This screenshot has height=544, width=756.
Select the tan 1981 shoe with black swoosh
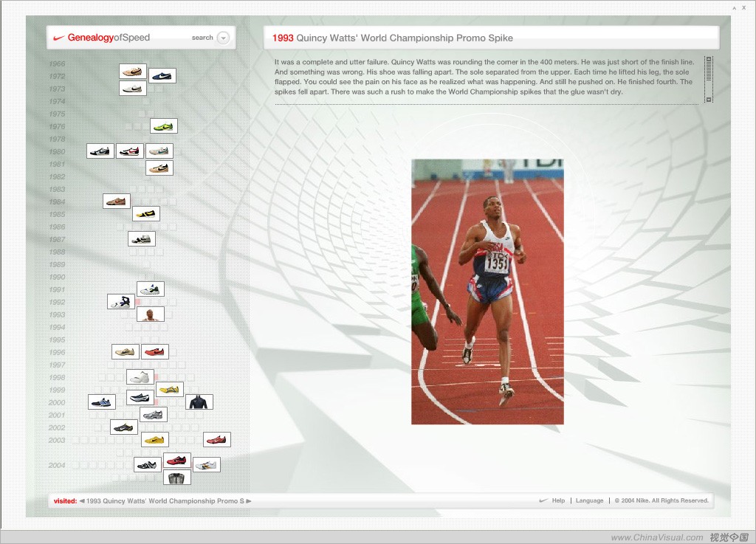point(159,168)
